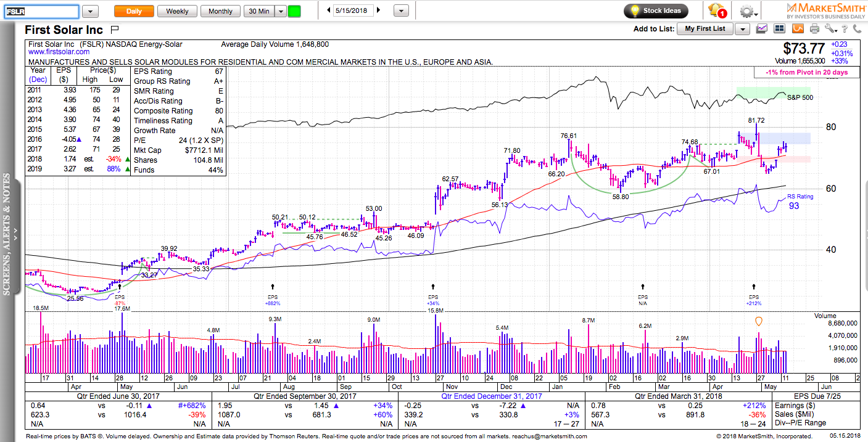Viewport: 868px width, 442px height.
Task: Switch to the Weekly chart
Action: point(177,11)
